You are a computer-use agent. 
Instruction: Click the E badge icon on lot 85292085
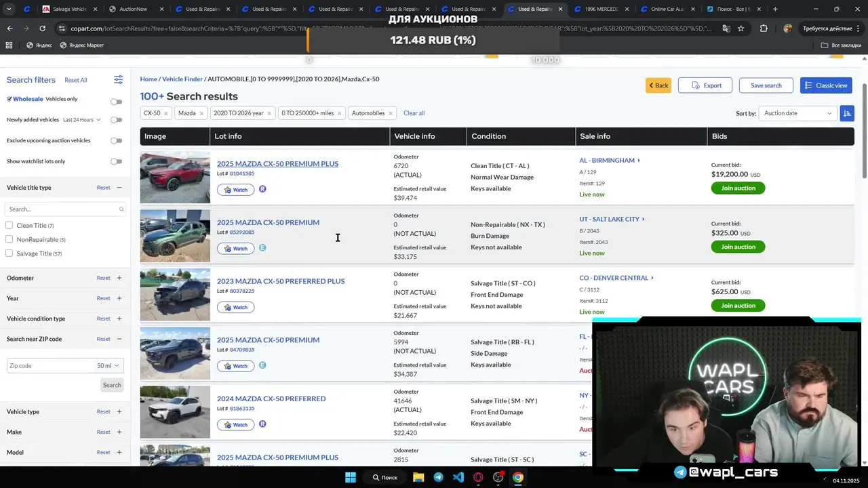[x=262, y=248]
